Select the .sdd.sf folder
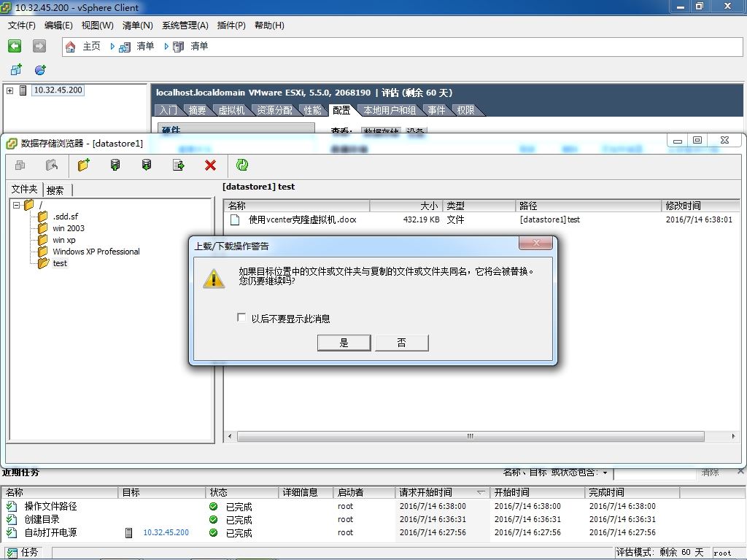747x560 pixels. click(x=65, y=216)
